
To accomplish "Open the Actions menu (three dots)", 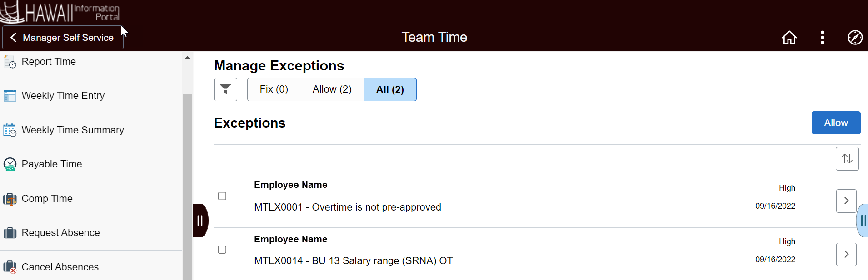I will click(823, 37).
